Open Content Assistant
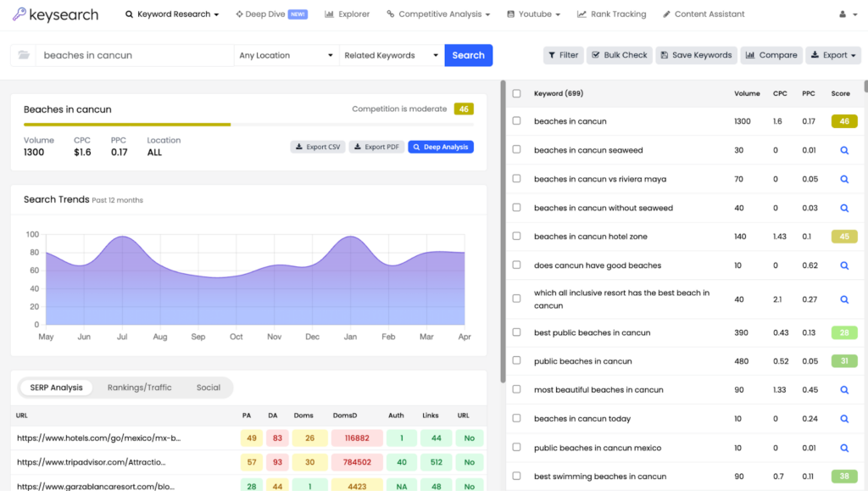This screenshot has height=491, width=868. 704,14
